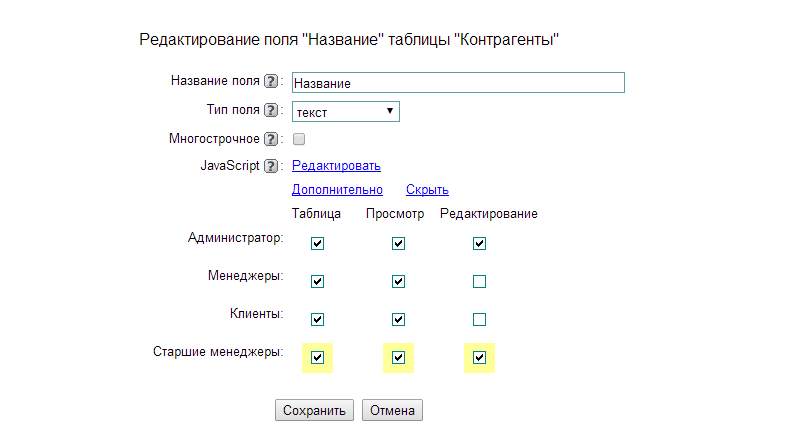Enable the "Многострочное" checkbox

click(299, 140)
